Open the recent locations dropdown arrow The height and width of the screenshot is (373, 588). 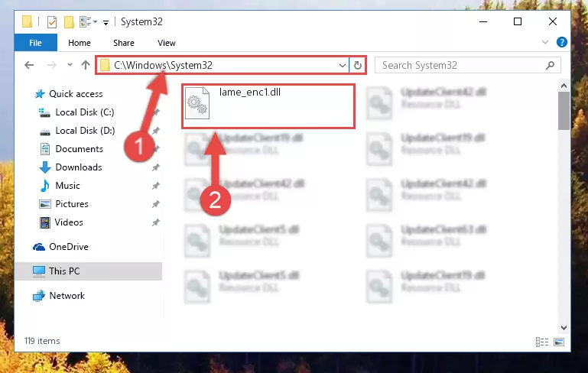pyautogui.click(x=70, y=65)
